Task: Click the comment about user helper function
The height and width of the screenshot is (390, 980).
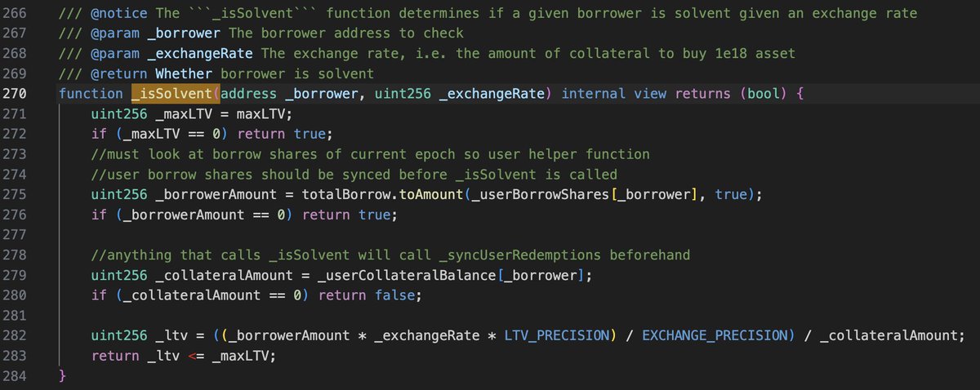Action: pyautogui.click(x=370, y=154)
